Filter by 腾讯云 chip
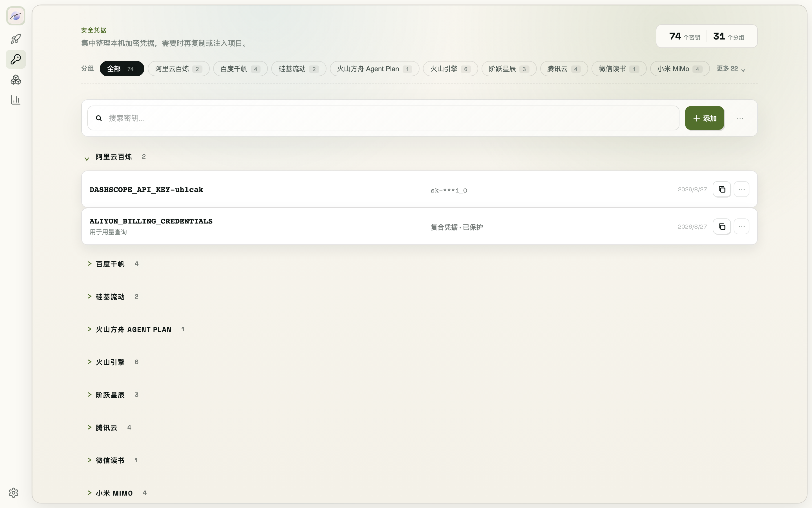Viewport: 812px width, 508px height. (564, 69)
